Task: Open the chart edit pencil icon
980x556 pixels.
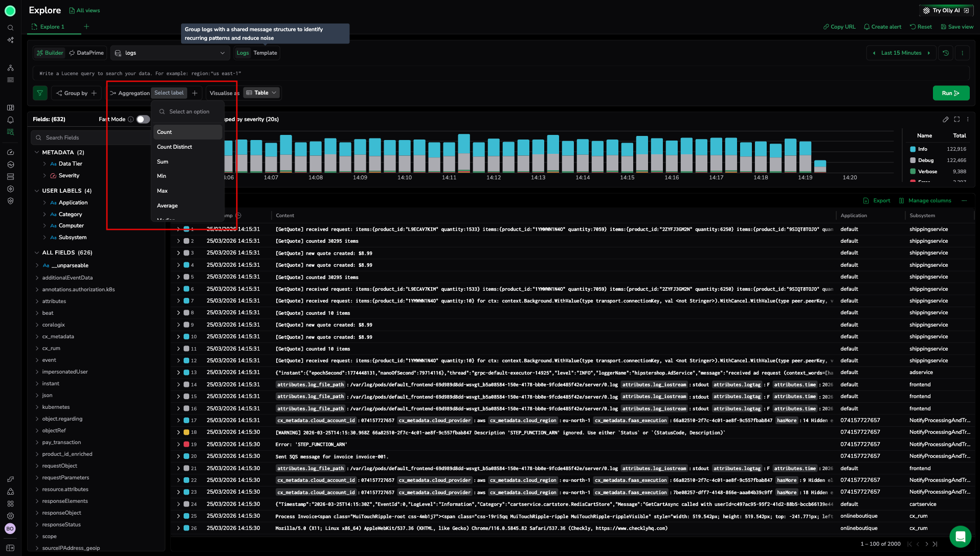Action: [945, 120]
